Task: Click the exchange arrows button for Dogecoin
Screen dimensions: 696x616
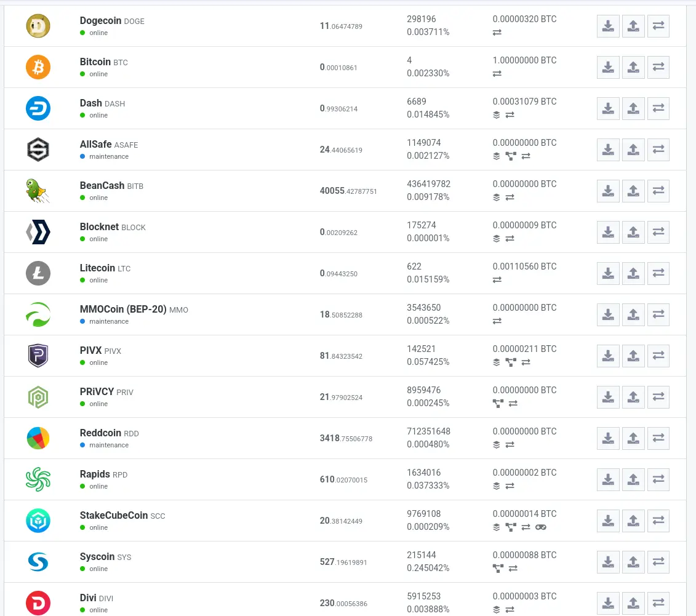Action: coord(658,26)
